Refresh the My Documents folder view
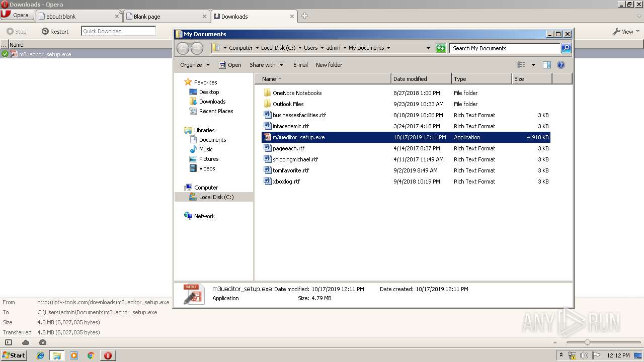The image size is (644, 362). [x=441, y=48]
